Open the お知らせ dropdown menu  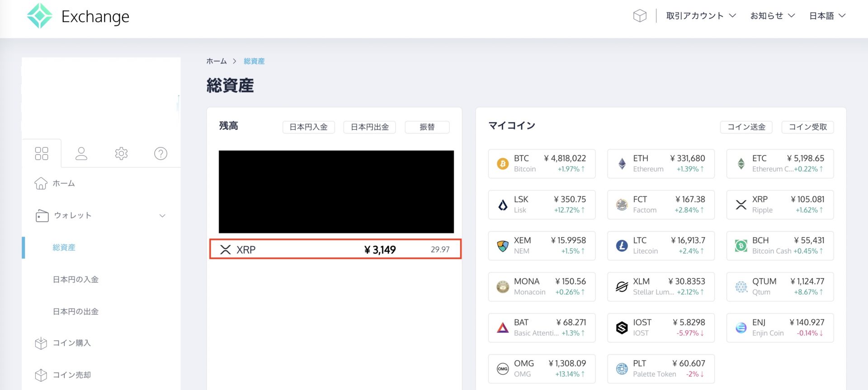(x=772, y=16)
